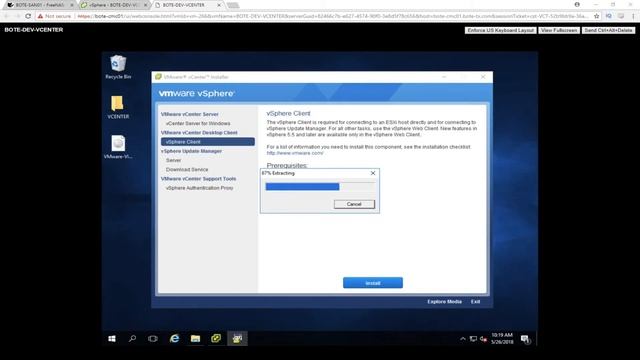Minimize the VMware vCenter Installer window

(444, 77)
